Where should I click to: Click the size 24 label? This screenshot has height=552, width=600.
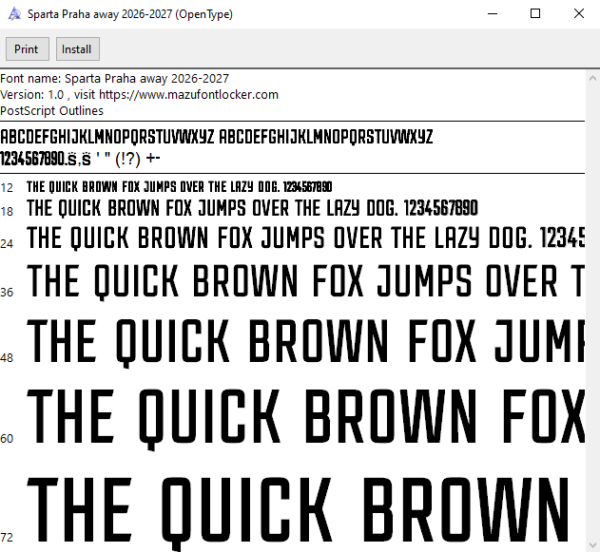tap(7, 244)
